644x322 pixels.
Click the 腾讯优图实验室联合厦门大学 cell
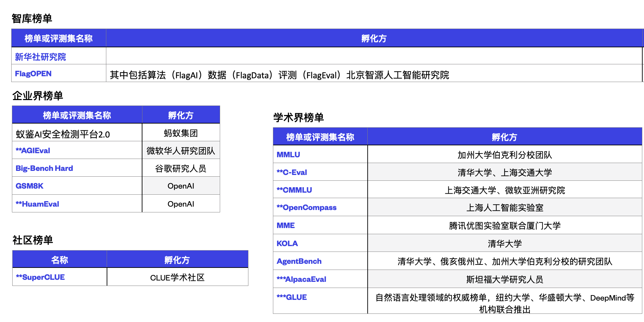(505, 226)
